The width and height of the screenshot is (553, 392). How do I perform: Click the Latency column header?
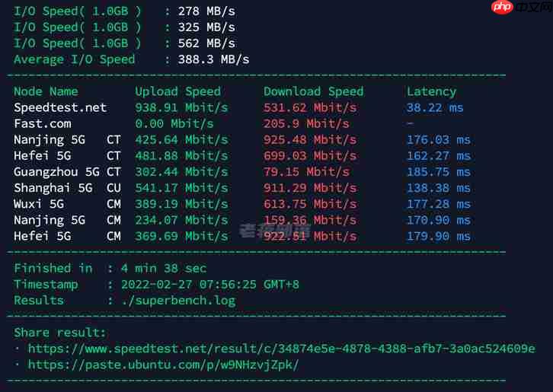point(431,91)
